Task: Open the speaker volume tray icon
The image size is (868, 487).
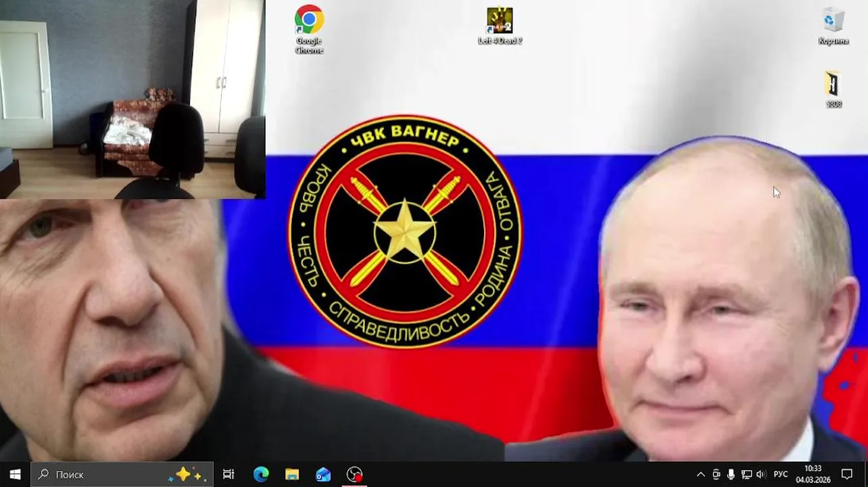Action: (x=761, y=474)
